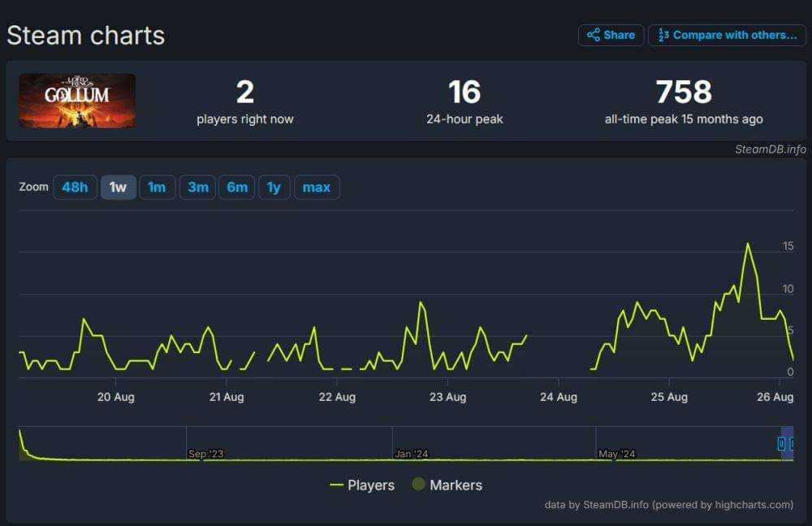Select the 1y zoom option
Viewport: 812px width, 526px height.
[x=274, y=187]
